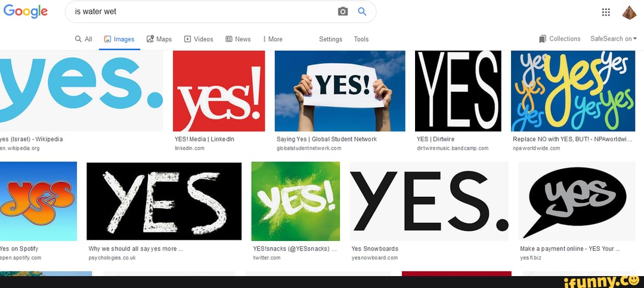Open the Yes Snowboards result image
Viewport: 644px width, 288px height.
coord(429,201)
